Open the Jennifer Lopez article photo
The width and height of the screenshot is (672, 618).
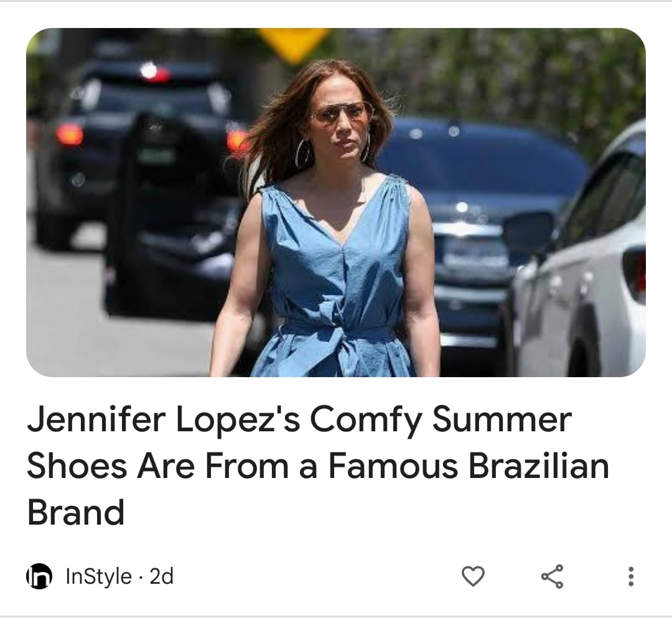point(335,202)
